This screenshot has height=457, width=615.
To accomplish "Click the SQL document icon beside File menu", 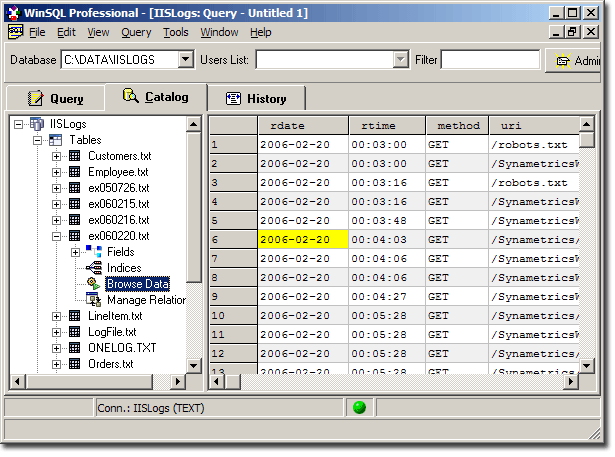I will (x=16, y=32).
